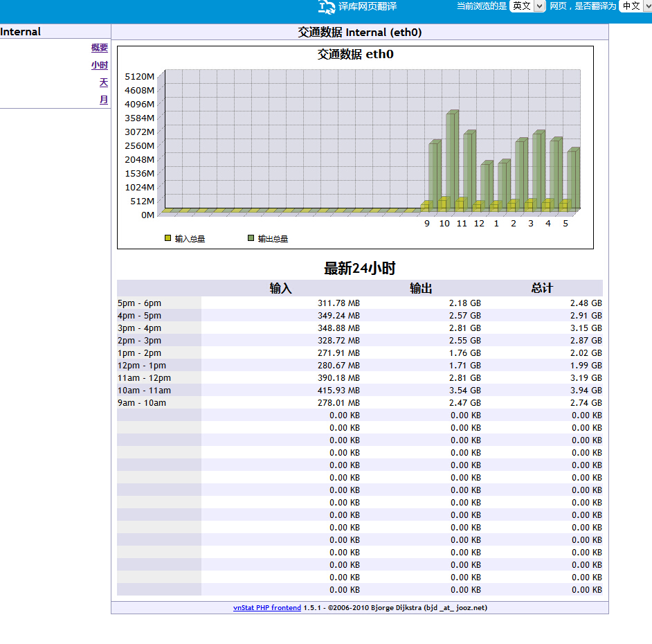Click the 1.99 GB total value
652x644 pixels.
(x=586, y=365)
